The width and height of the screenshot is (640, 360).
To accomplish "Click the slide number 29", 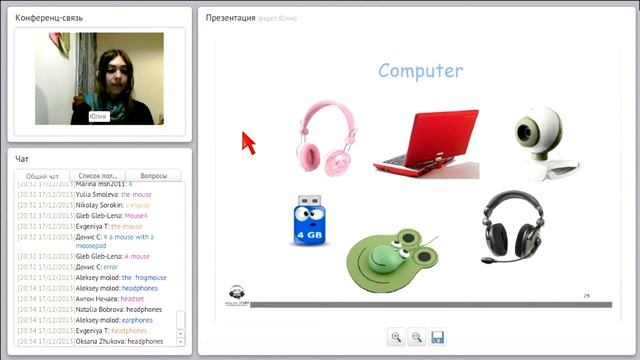I will pos(587,296).
